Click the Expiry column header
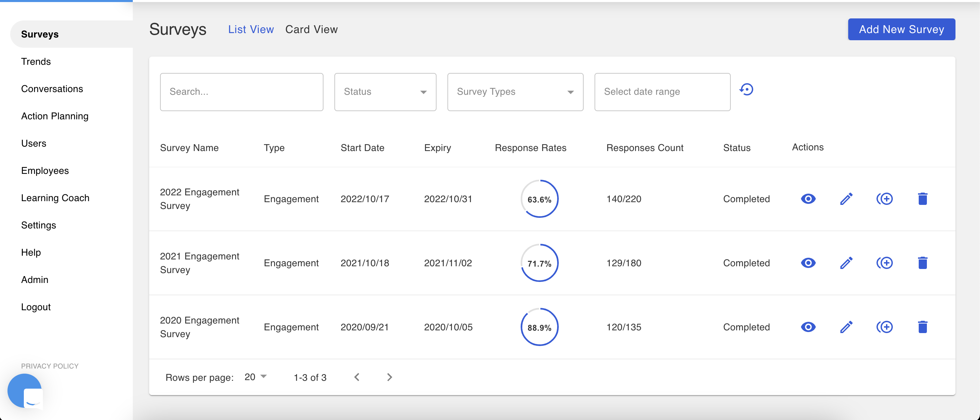Viewport: 980px width, 420px height. [438, 148]
